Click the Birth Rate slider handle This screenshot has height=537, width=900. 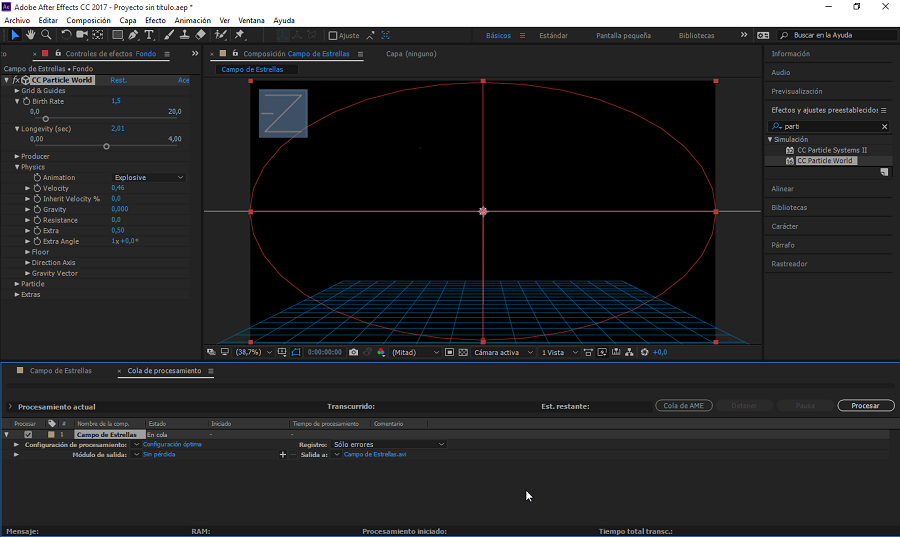[x=46, y=119]
